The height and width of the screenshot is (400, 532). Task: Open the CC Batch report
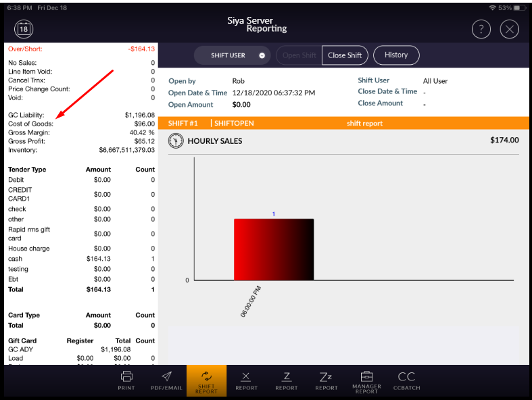[406, 380]
